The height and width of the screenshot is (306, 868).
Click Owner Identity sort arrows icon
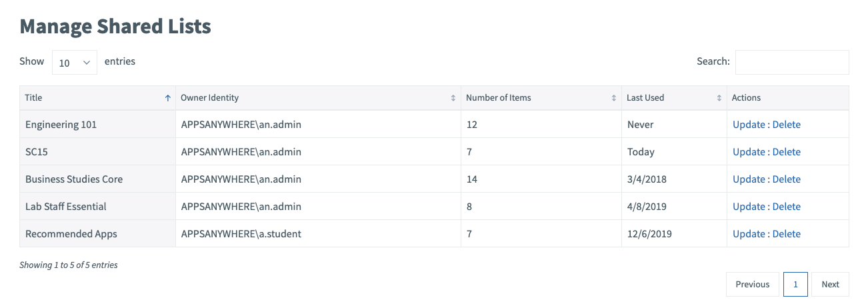pyautogui.click(x=453, y=98)
